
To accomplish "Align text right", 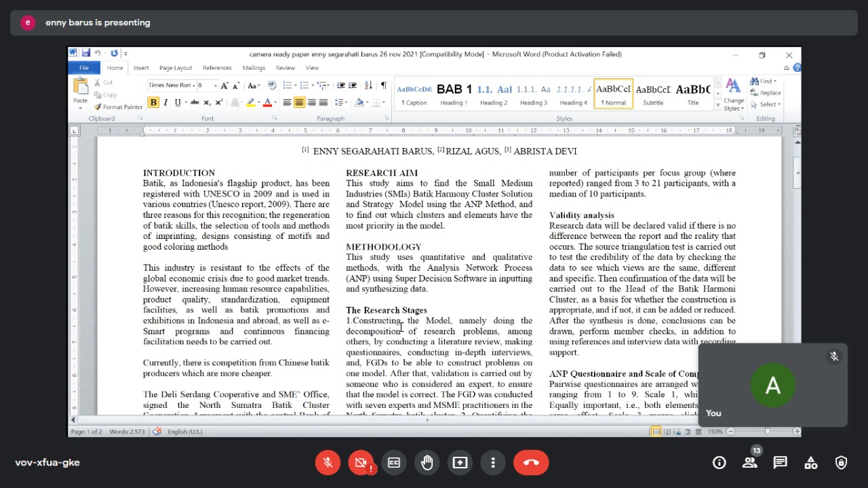I will (311, 102).
